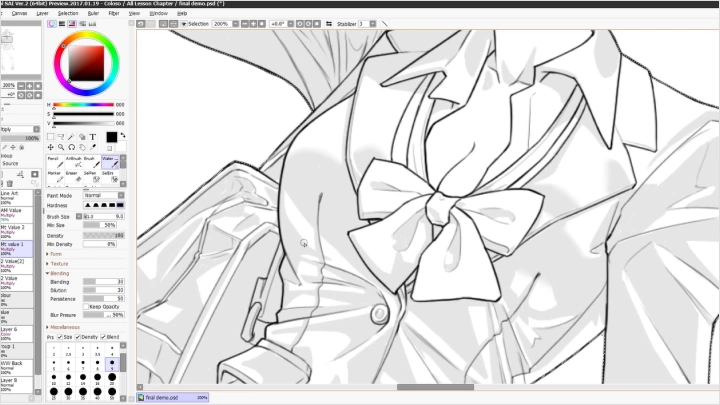The image size is (720, 405).
Task: Pick the Text tool
Action: point(92,137)
